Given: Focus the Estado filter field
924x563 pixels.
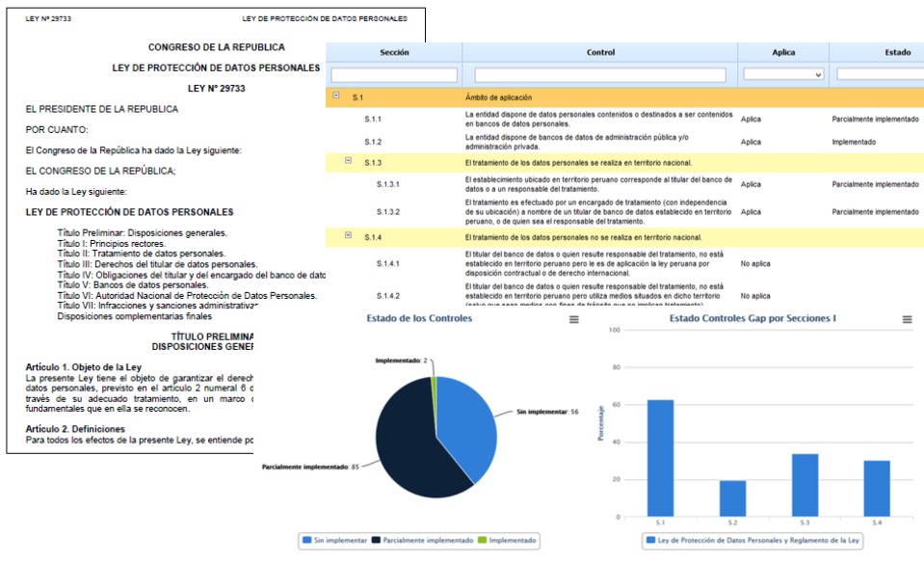Looking at the screenshot, I should tap(881, 75).
